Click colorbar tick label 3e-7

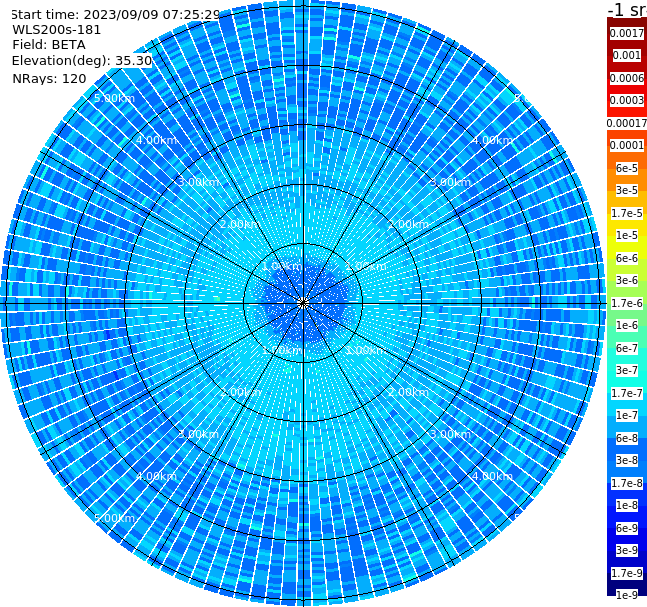click(627, 370)
